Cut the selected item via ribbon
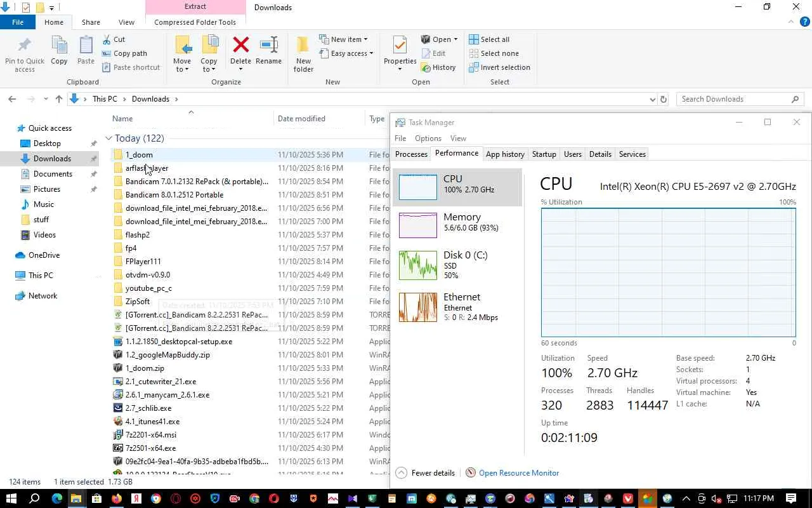This screenshot has width=812, height=508. pyautogui.click(x=113, y=39)
